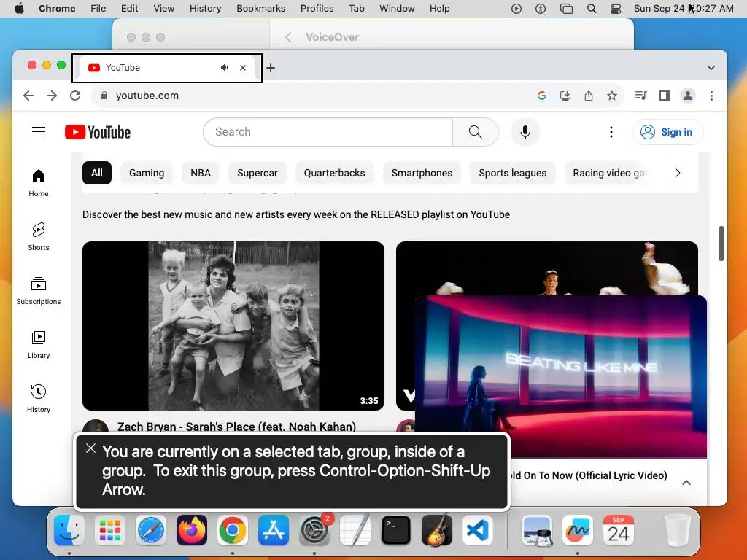Viewport: 747px width, 560px height.
Task: Open Finder from the Dock
Action: point(69,530)
